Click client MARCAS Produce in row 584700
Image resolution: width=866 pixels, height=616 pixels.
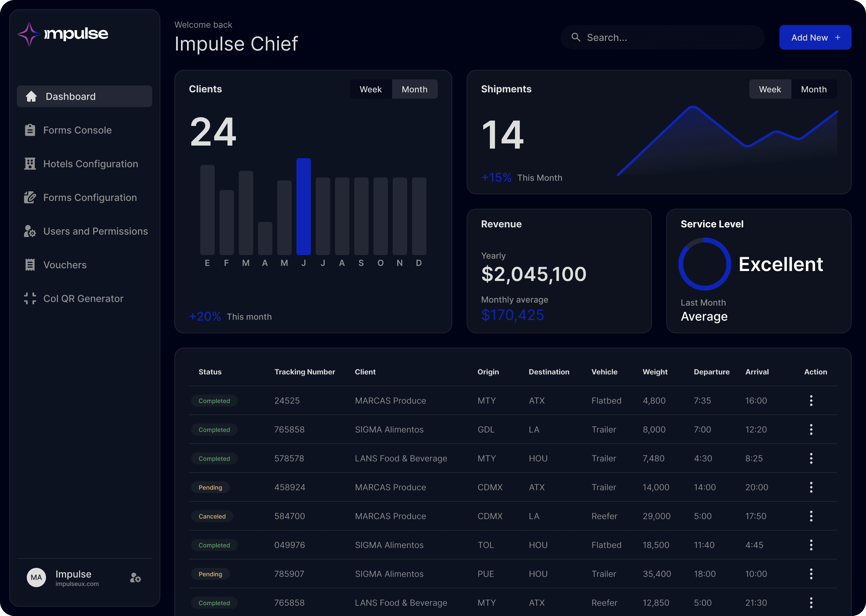tap(391, 516)
